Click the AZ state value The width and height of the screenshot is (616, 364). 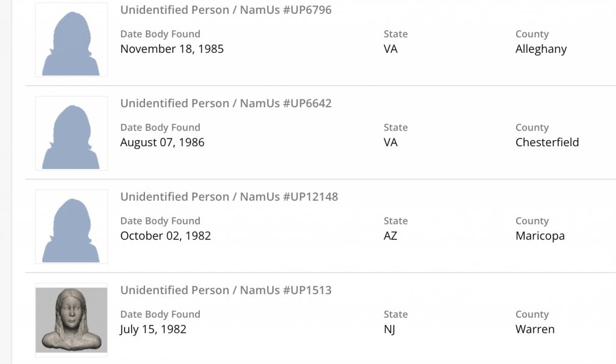click(x=390, y=236)
